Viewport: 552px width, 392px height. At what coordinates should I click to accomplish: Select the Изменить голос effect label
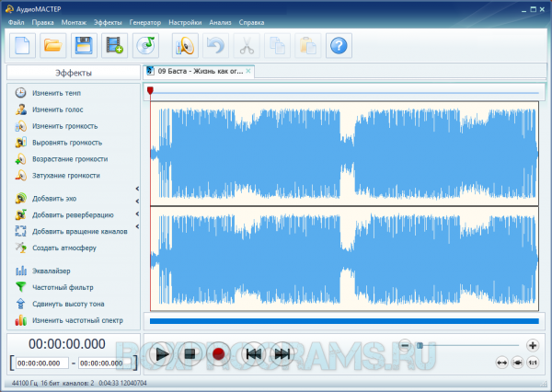coord(58,110)
